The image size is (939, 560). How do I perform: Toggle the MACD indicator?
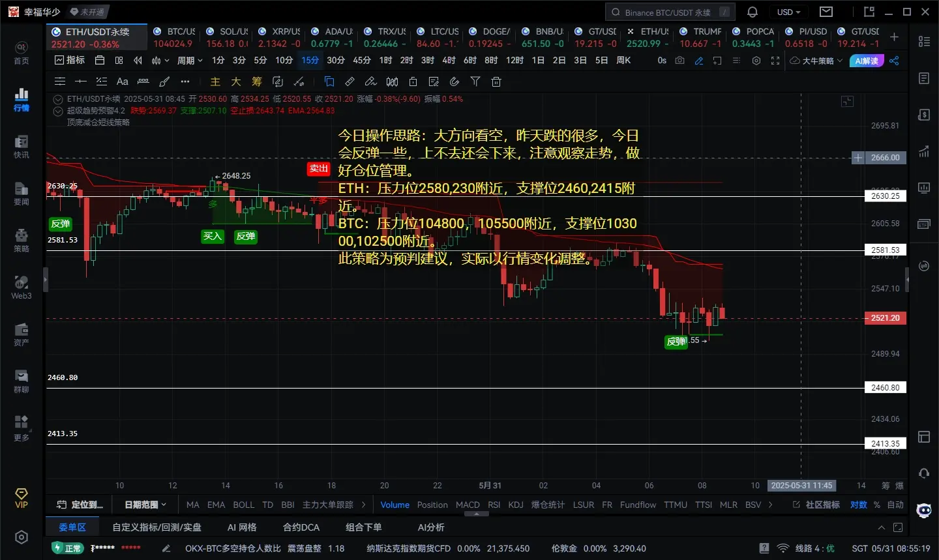[468, 505]
